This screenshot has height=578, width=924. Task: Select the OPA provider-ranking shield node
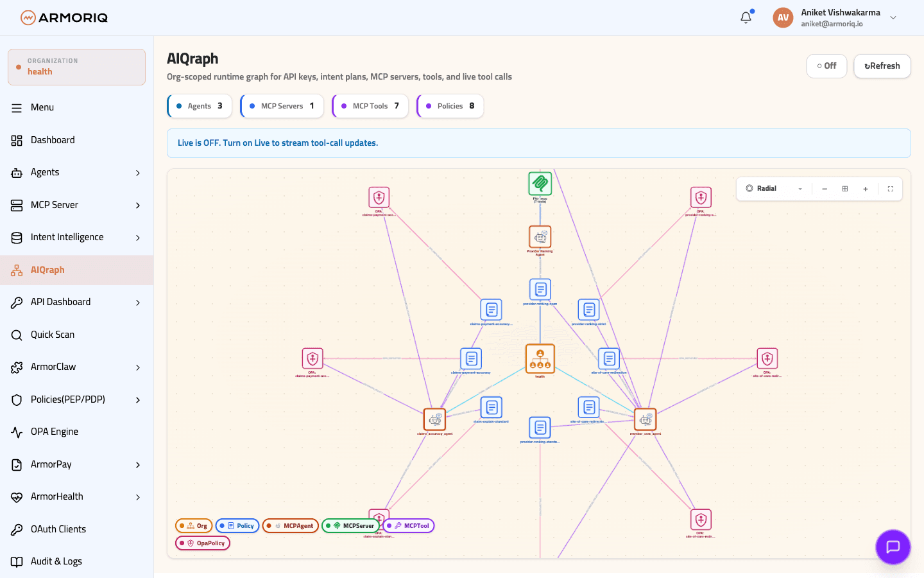click(701, 197)
